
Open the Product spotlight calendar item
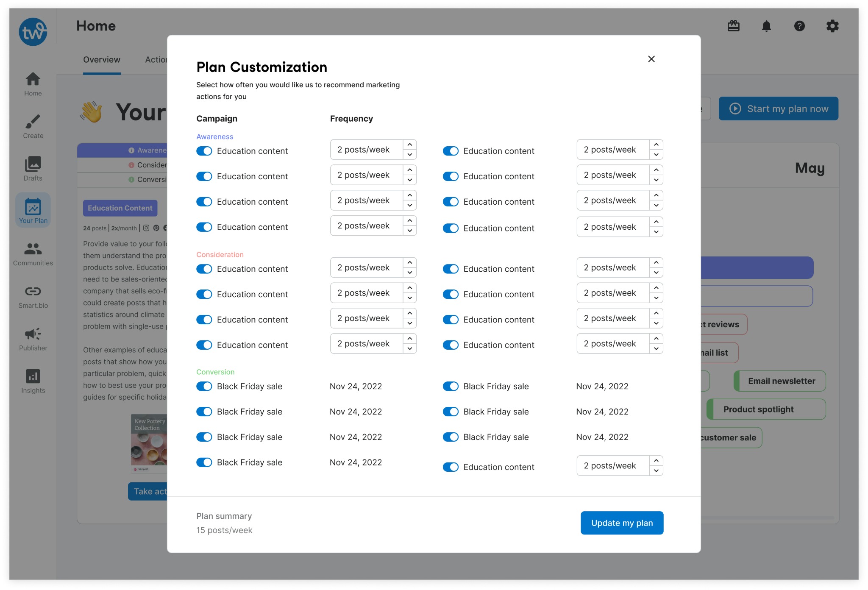[766, 409]
